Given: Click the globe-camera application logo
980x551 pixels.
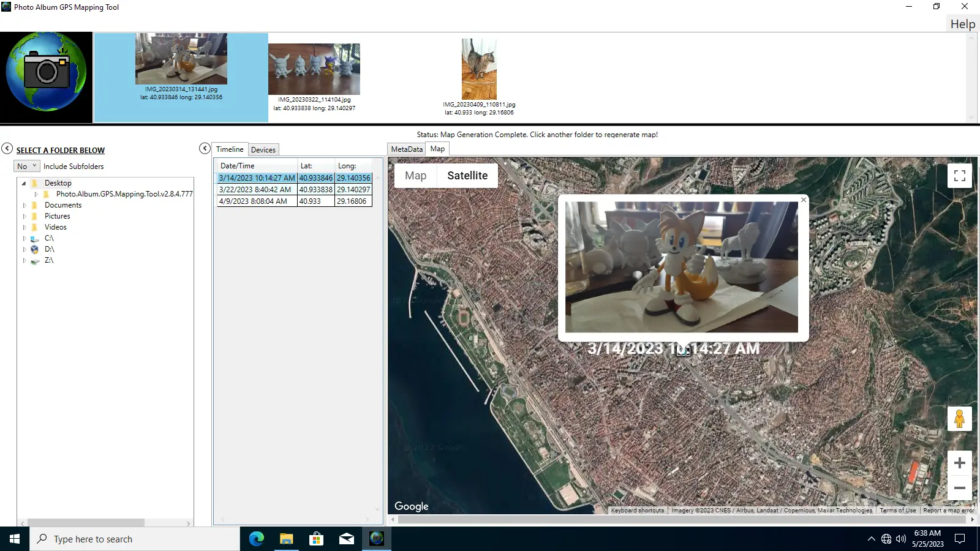Looking at the screenshot, I should (47, 76).
